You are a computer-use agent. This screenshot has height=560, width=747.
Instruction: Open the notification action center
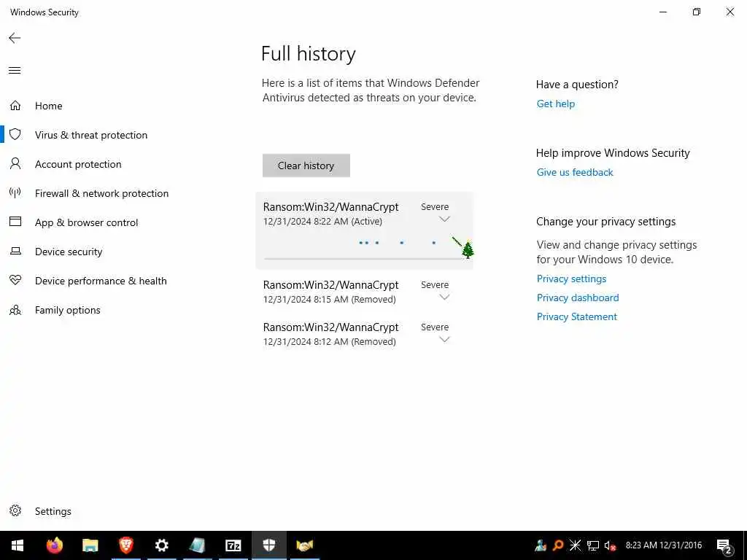[x=724, y=546]
